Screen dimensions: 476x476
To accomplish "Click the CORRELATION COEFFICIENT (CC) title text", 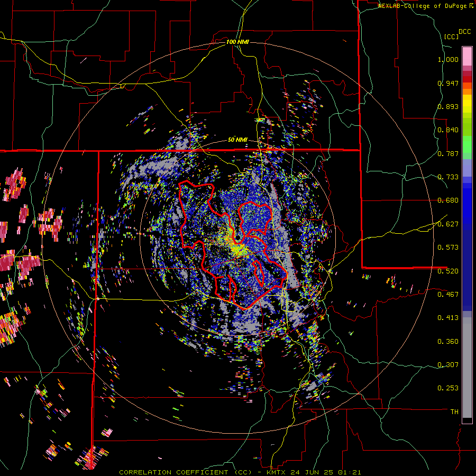I will (186, 472).
